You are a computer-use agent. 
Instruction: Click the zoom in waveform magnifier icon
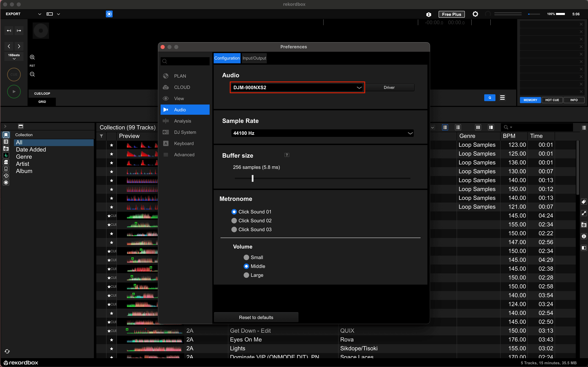click(x=32, y=57)
